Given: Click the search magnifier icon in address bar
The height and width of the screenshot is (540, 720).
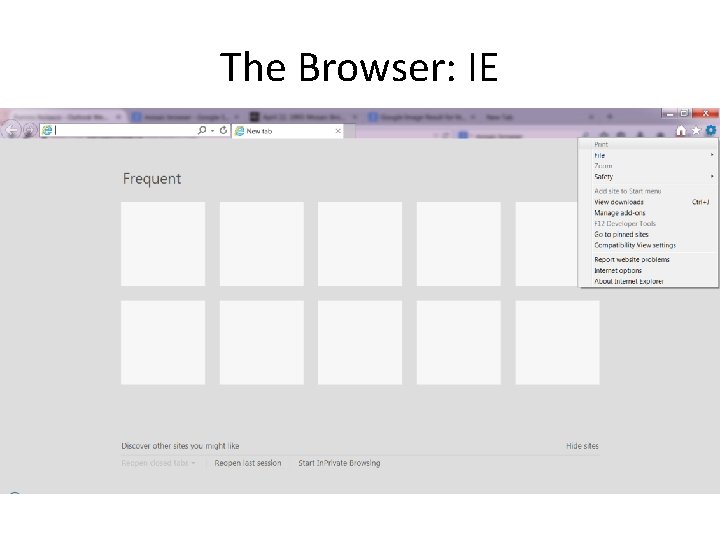Looking at the screenshot, I should [202, 130].
